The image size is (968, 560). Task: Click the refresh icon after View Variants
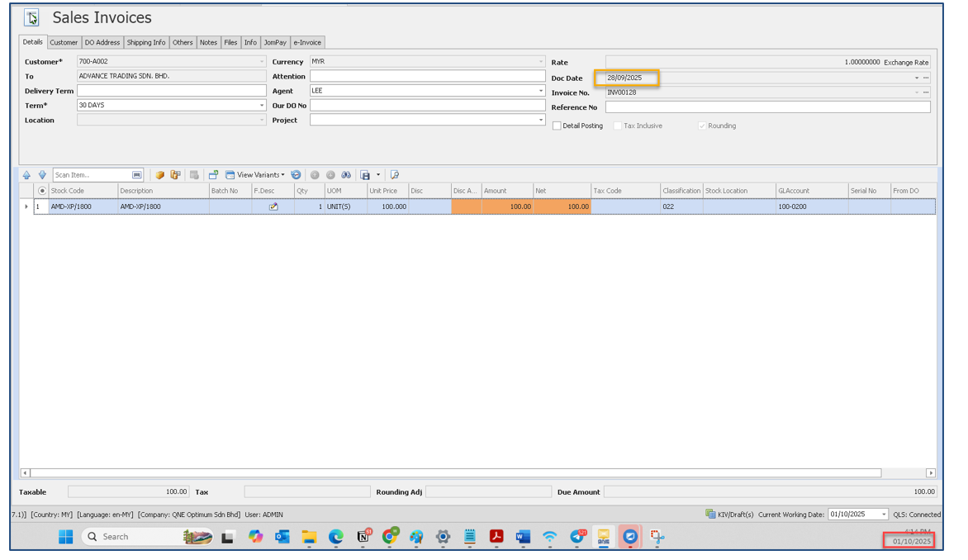296,175
